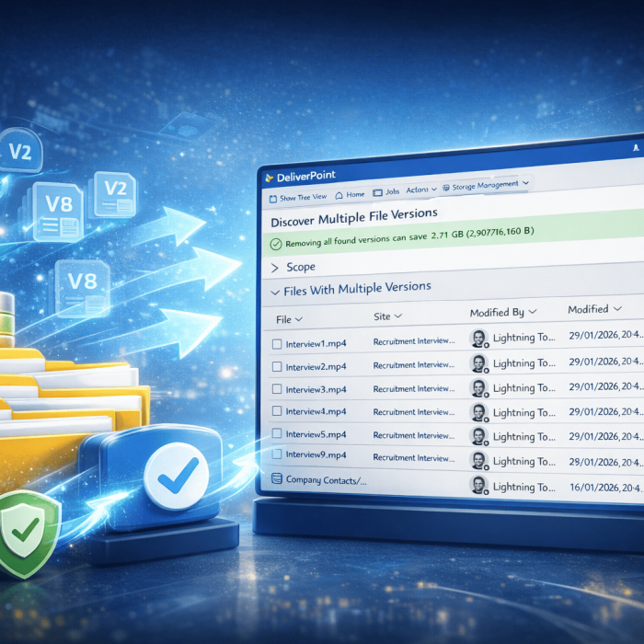
Task: Click Lightning To... name in Company Contacts row
Action: 524,487
